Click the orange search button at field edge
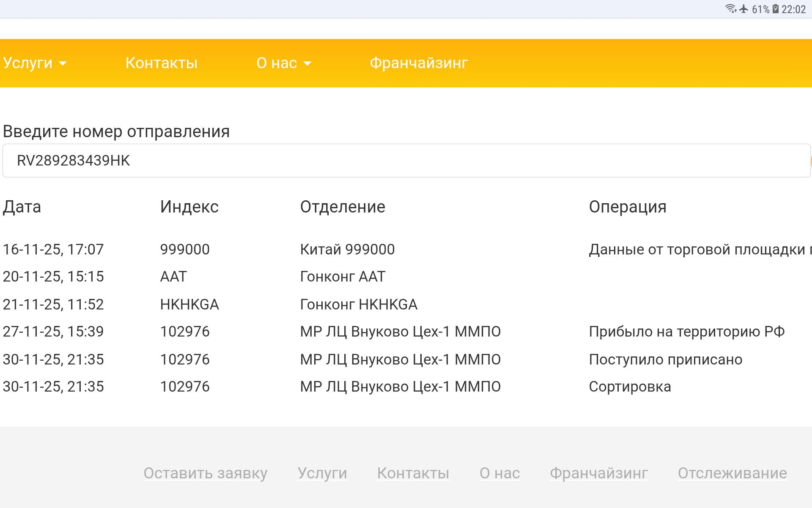Image resolution: width=812 pixels, height=508 pixels. 810,161
